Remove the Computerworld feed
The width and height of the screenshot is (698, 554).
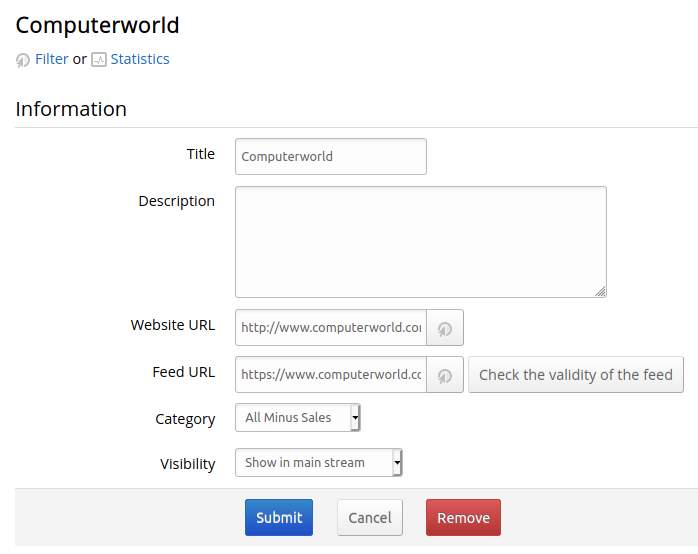[x=463, y=518]
